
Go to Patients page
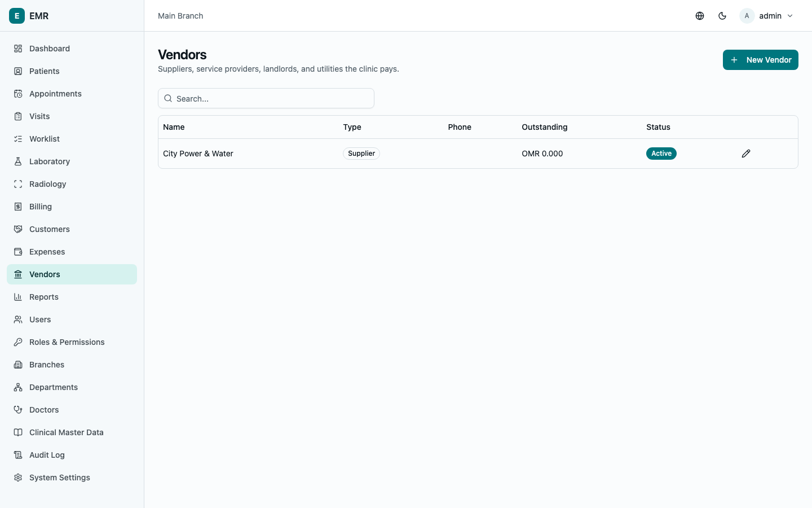72,71
